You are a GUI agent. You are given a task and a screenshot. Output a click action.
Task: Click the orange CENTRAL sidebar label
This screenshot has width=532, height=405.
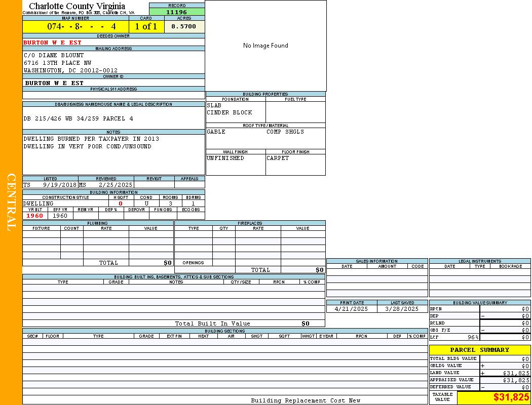11,202
